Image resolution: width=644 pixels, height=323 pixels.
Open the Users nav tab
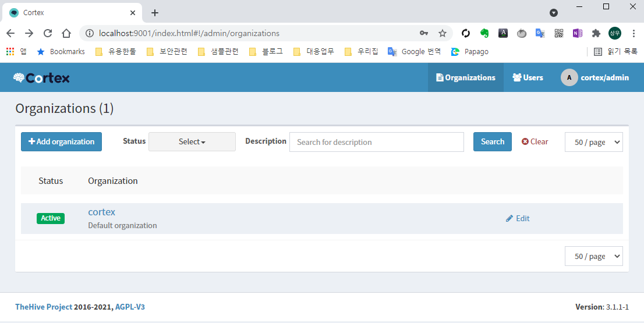(528, 77)
